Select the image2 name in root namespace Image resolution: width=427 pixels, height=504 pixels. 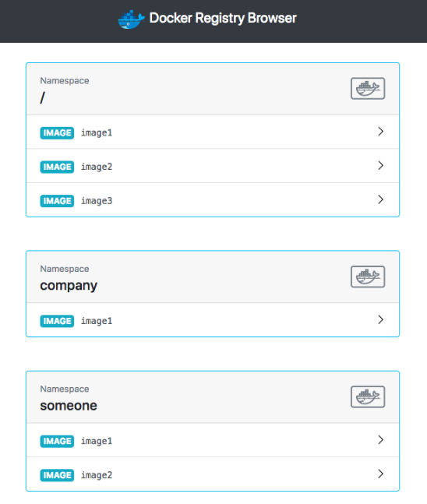pyautogui.click(x=97, y=167)
